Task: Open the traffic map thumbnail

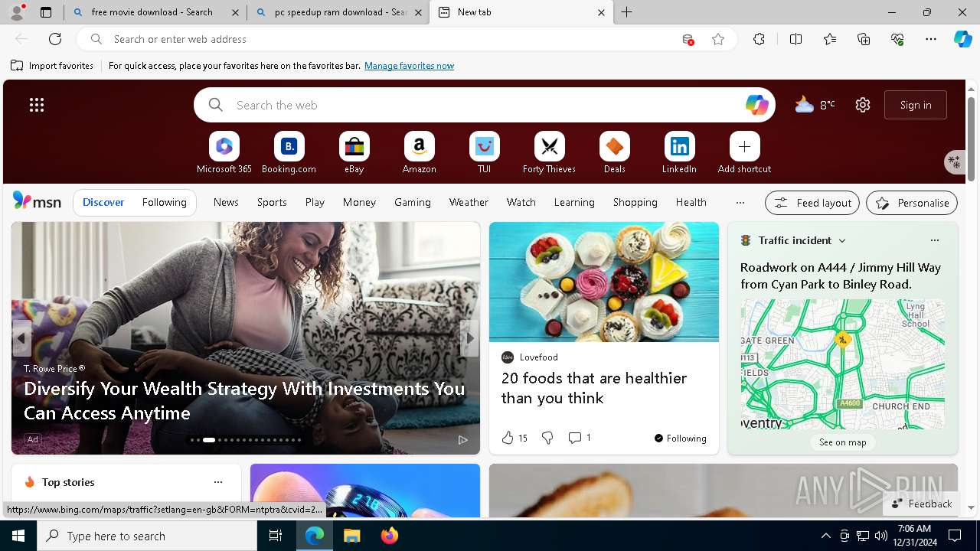Action: (x=842, y=364)
